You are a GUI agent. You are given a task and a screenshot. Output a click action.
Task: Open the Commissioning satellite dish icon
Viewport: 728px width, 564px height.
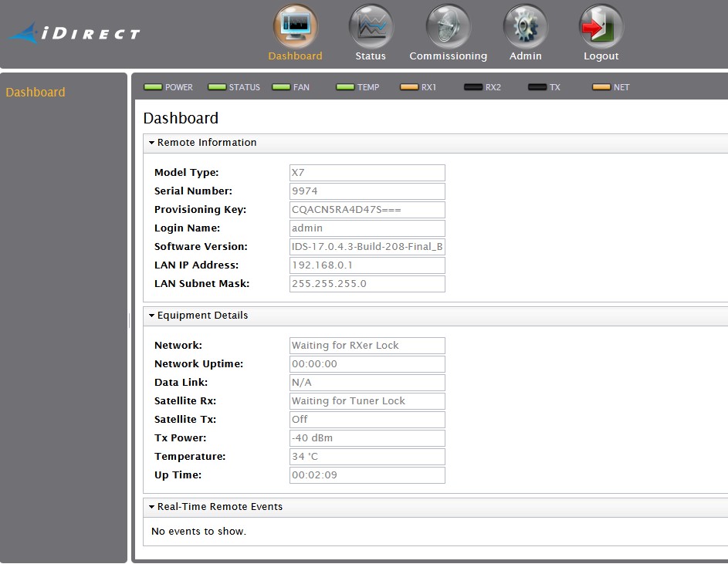pyautogui.click(x=448, y=27)
